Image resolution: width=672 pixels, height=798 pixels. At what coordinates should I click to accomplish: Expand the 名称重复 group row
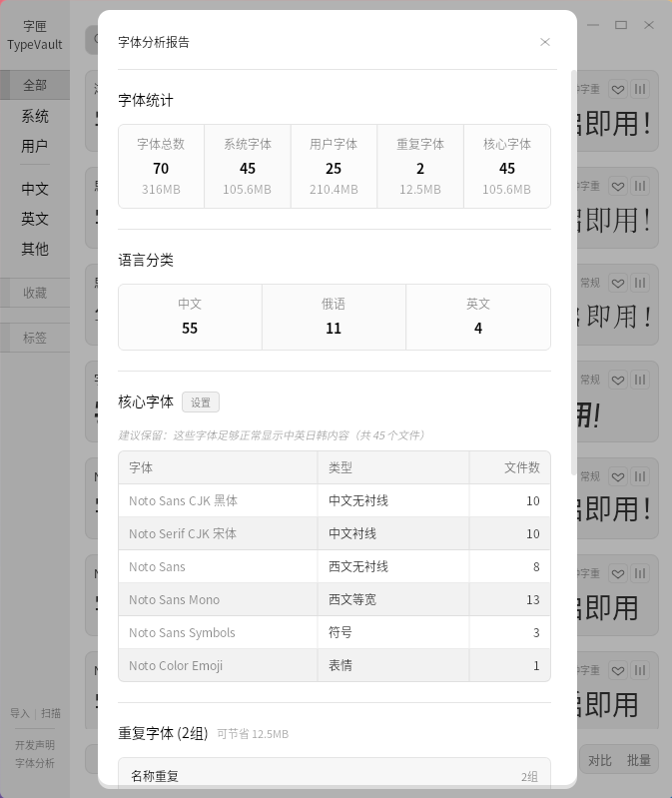coord(335,776)
